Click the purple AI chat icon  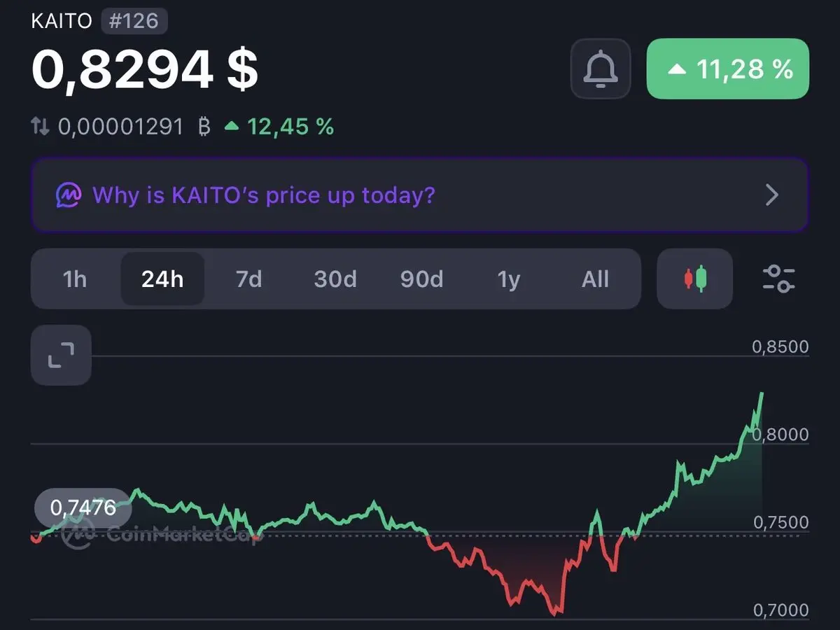[69, 195]
